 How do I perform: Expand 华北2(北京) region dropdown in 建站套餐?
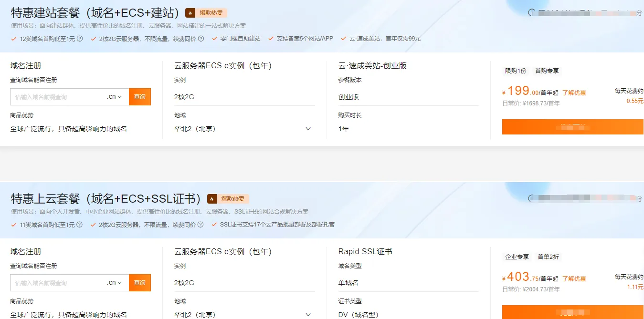coord(308,129)
